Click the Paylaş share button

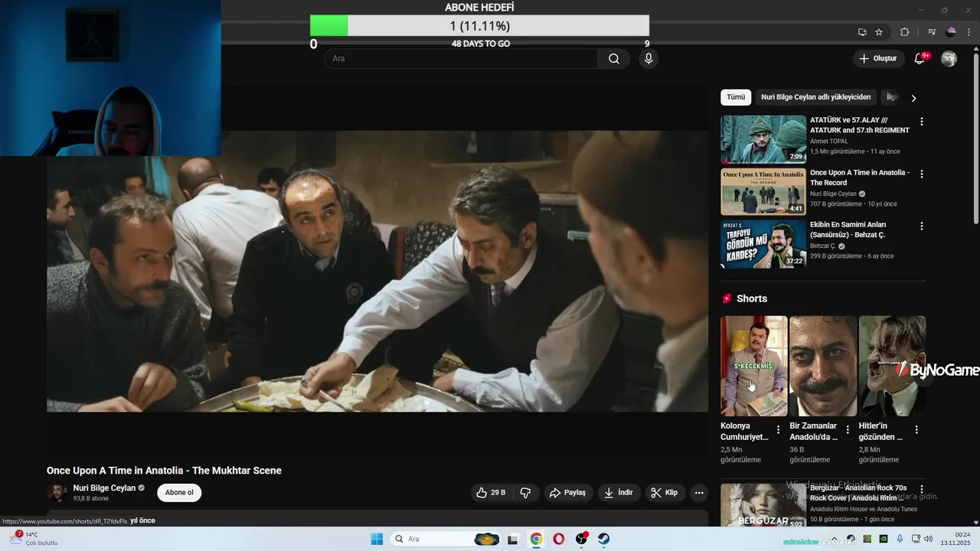[x=568, y=493]
